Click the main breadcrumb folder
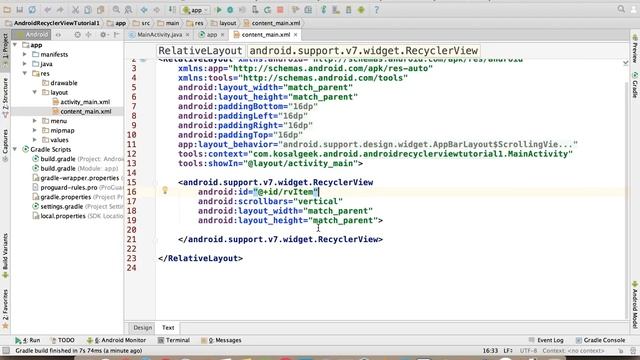Screen dimensions: 640x360 coord(168,23)
